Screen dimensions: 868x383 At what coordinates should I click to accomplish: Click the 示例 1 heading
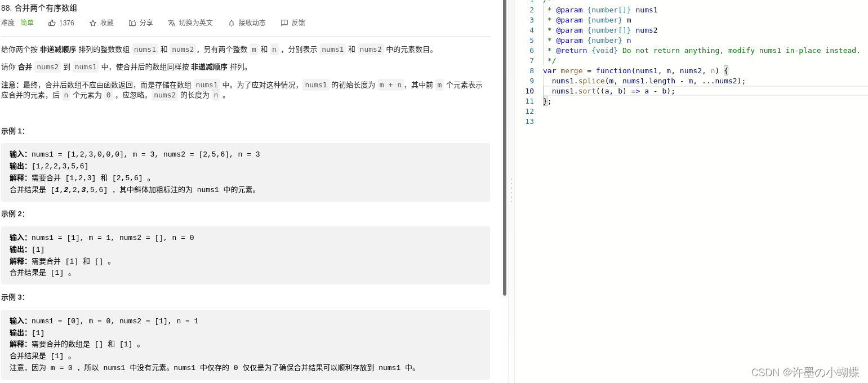[13, 131]
